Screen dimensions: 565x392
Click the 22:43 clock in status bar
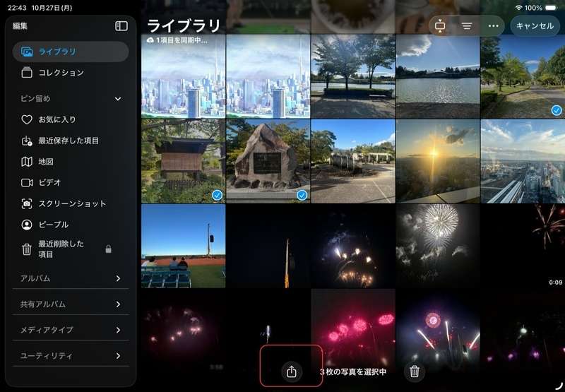point(17,8)
